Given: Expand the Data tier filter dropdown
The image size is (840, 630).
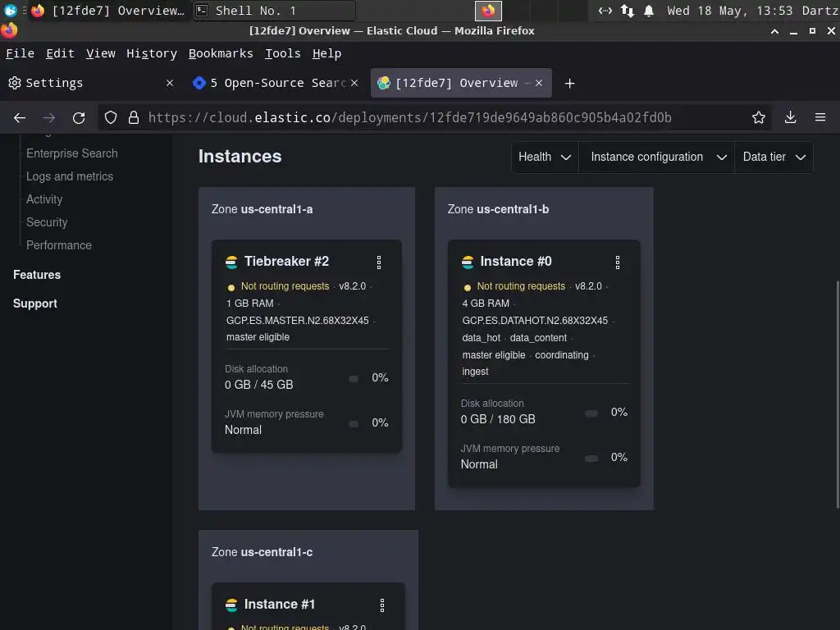Looking at the screenshot, I should pos(774,157).
